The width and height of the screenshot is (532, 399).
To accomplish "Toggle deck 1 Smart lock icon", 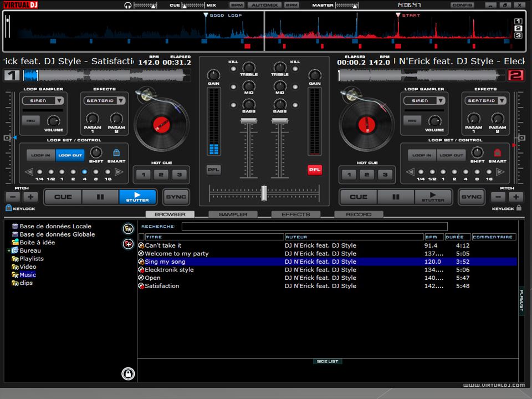I will tap(116, 152).
